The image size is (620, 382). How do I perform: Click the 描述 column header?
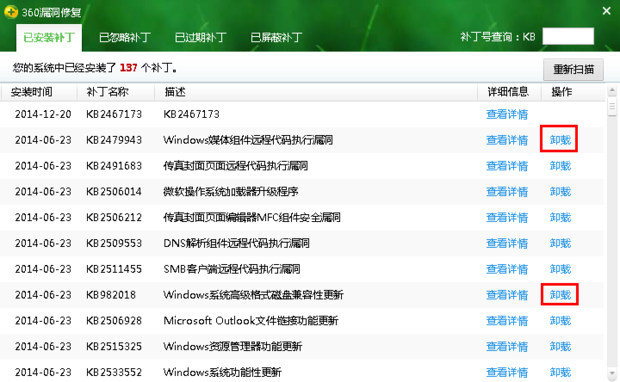(175, 92)
